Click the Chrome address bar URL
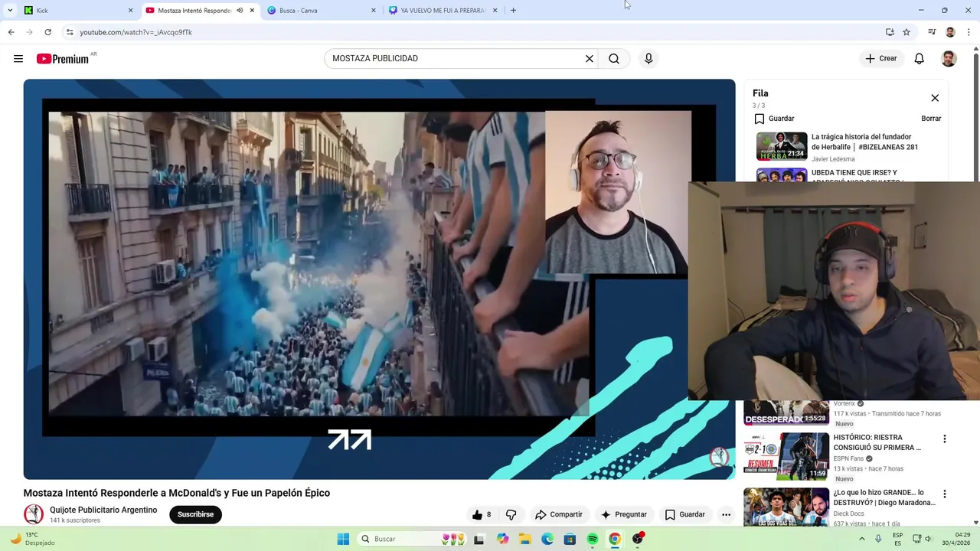980x551 pixels. (136, 32)
